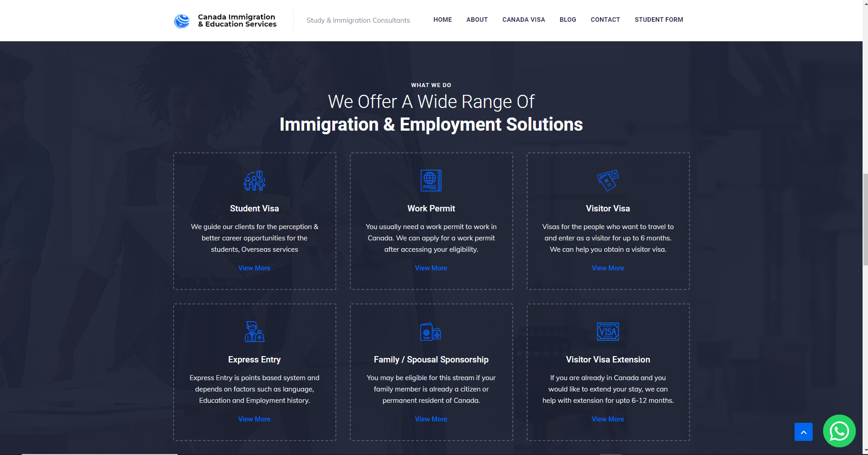Image resolution: width=868 pixels, height=455 pixels.
Task: Open the WhatsApp chat button
Action: point(839,431)
